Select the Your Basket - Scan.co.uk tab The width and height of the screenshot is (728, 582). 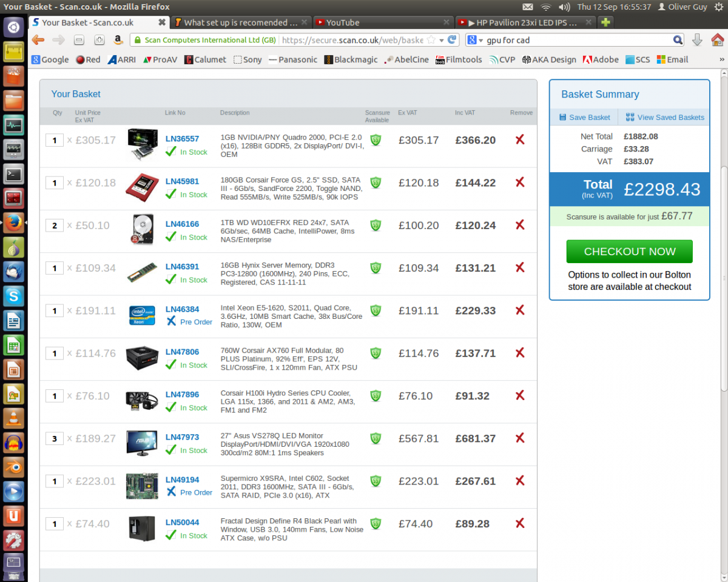99,22
